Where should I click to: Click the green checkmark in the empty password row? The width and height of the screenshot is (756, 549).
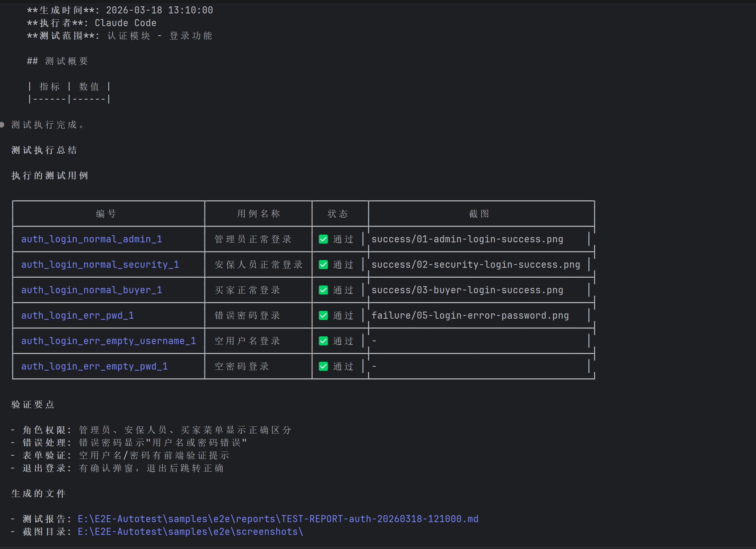(323, 366)
